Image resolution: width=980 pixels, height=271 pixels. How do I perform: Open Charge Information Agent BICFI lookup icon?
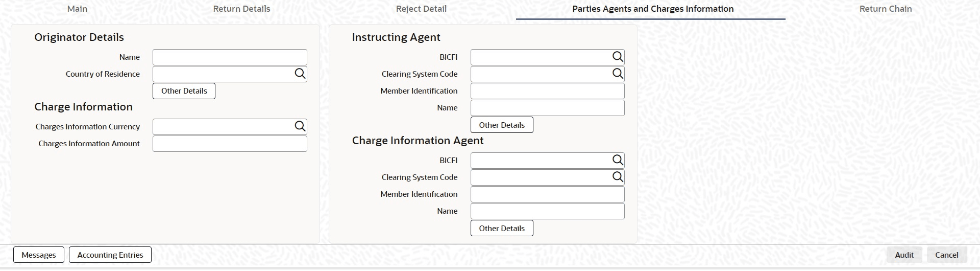coord(618,160)
